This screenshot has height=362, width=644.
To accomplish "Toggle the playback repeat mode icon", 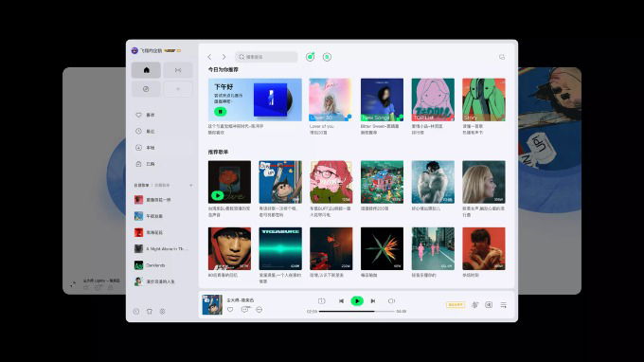I will 322,301.
